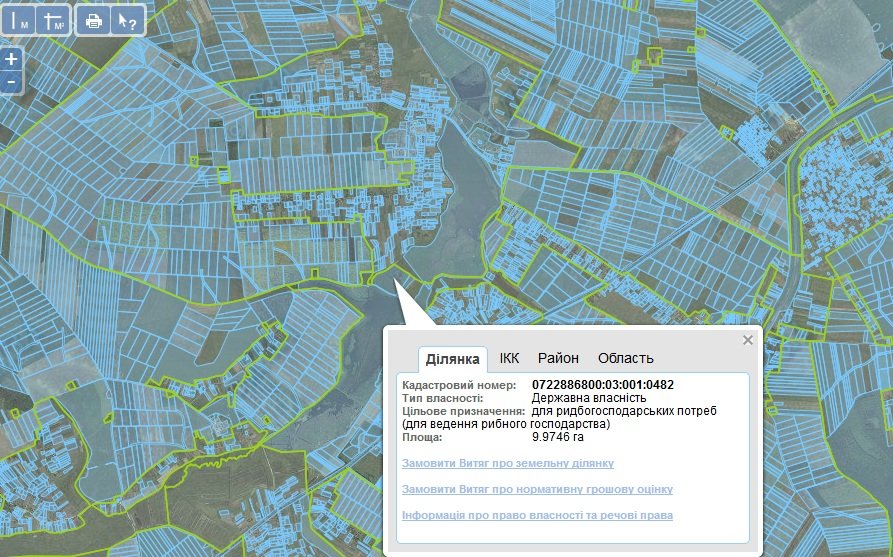Click the area value 9.9746 га
The image size is (893, 557).
point(558,437)
